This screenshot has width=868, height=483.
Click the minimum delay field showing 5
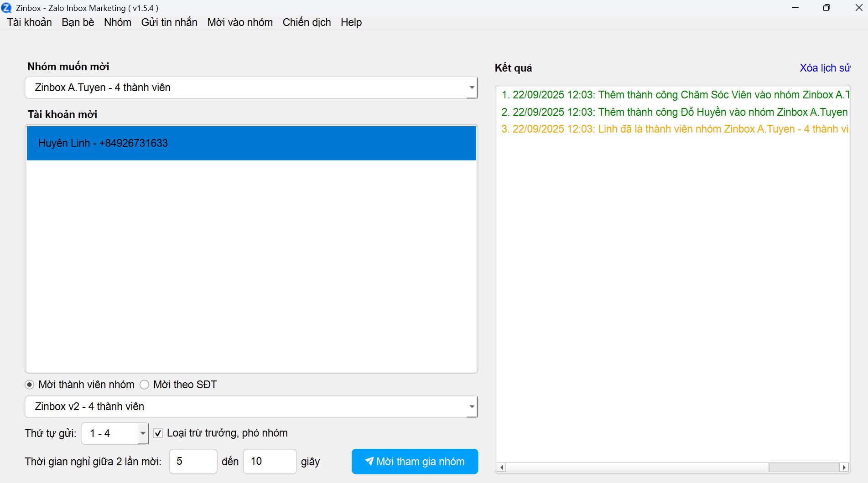tap(193, 461)
